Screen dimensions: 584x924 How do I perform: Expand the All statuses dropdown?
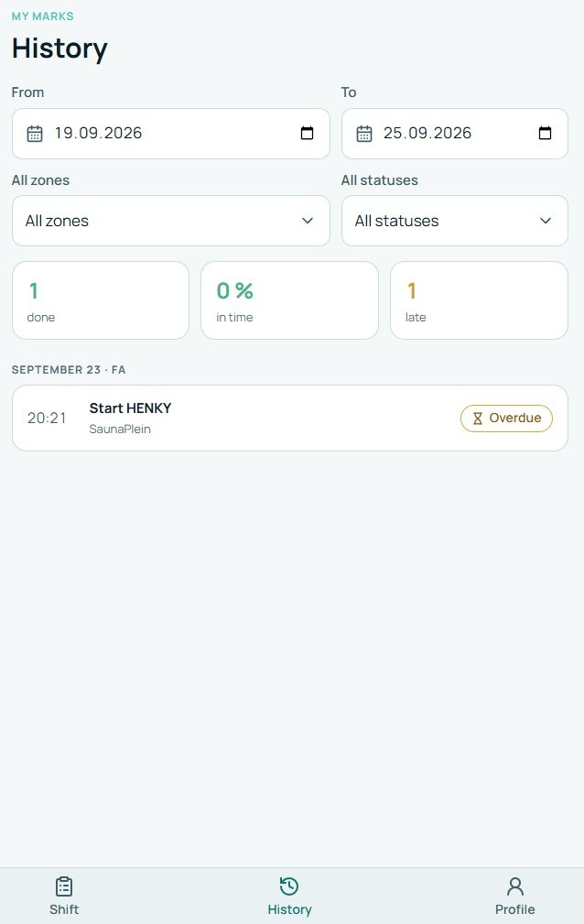tap(454, 221)
